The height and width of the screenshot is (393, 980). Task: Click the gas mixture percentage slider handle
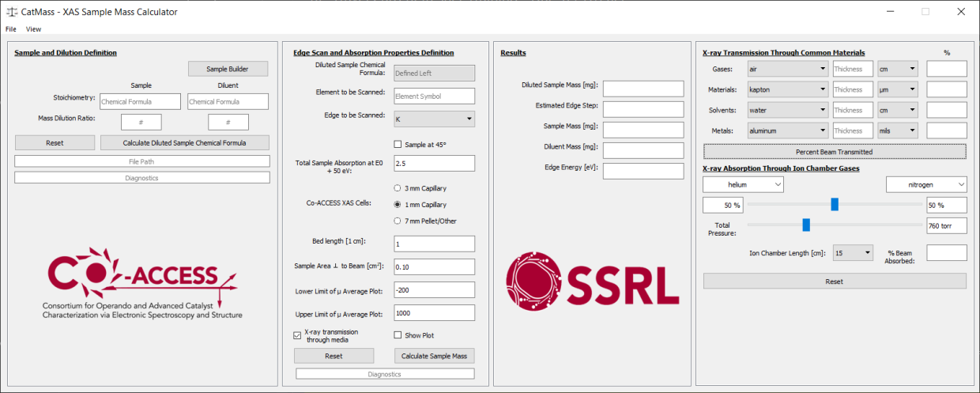835,205
